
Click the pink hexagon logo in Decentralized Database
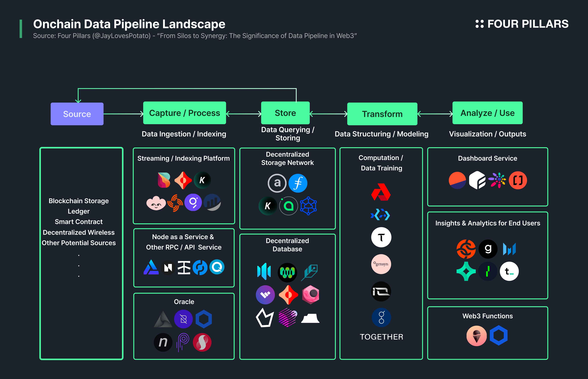(311, 295)
